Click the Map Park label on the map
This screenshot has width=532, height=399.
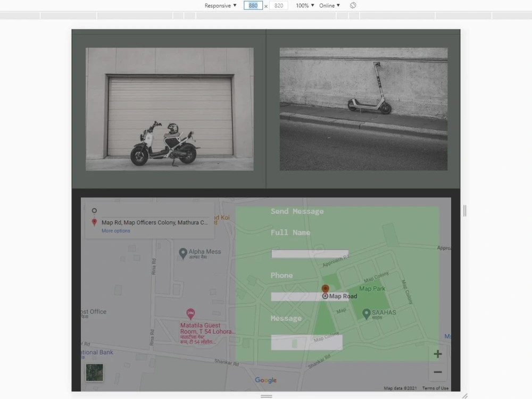tap(372, 289)
